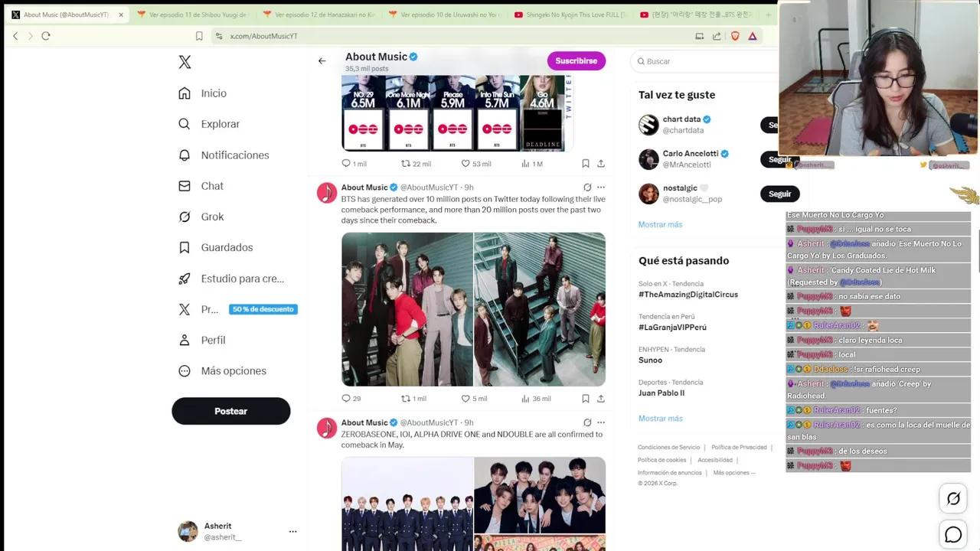Click Política de Privacidad footer link
980x551 pixels.
[739, 447]
